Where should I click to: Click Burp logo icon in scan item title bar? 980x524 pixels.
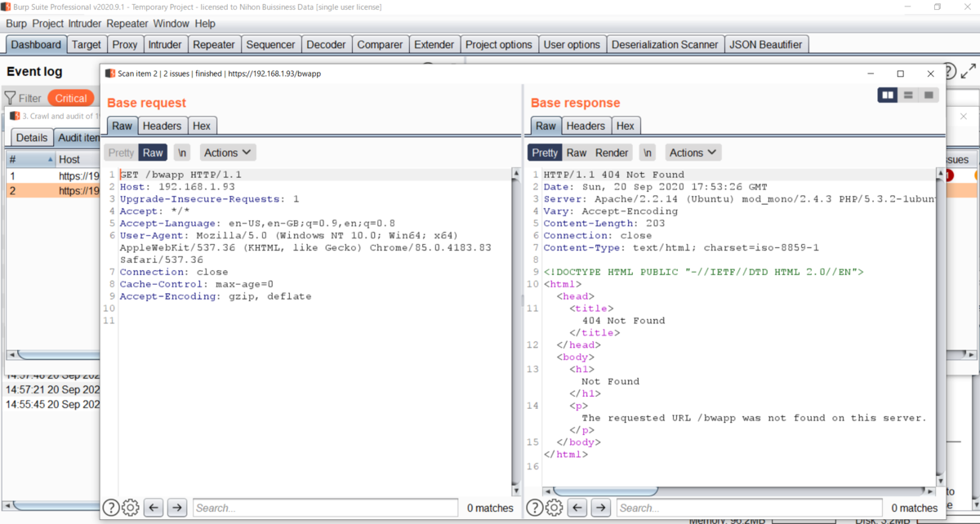point(110,73)
